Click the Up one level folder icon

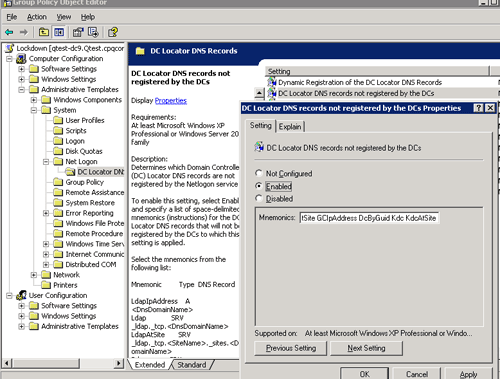point(44,32)
